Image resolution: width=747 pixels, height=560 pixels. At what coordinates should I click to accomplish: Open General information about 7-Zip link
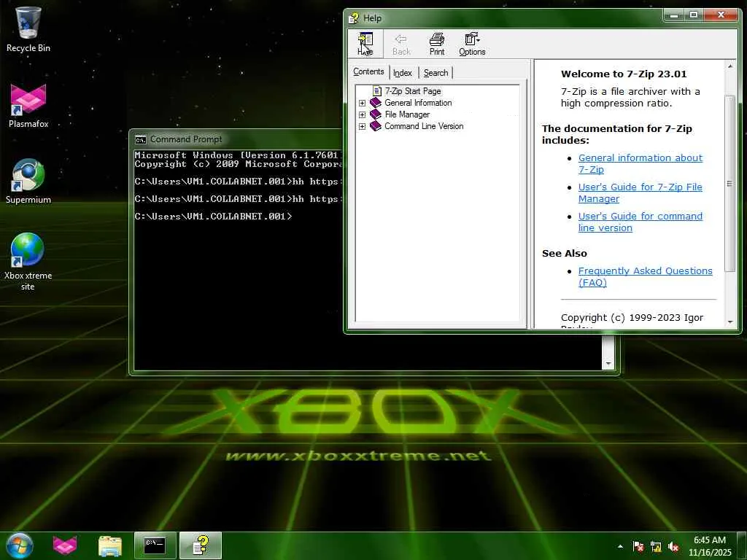tap(640, 163)
